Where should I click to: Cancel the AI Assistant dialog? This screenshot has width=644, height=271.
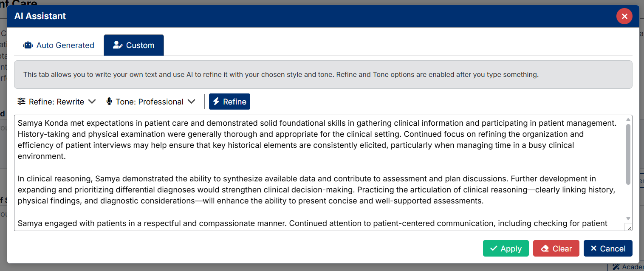point(608,248)
